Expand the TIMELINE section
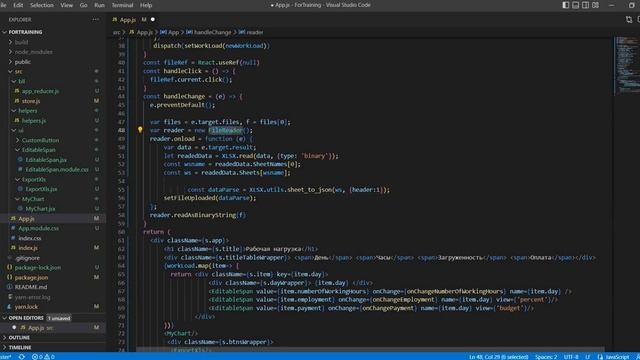This screenshot has height=360, width=640. 4,347
